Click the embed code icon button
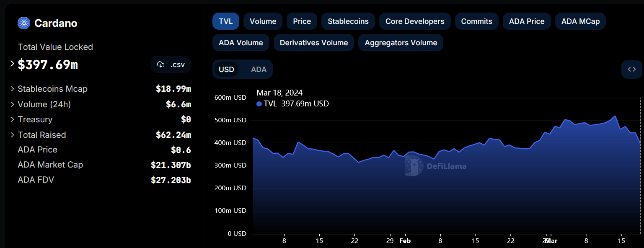 pyautogui.click(x=631, y=69)
